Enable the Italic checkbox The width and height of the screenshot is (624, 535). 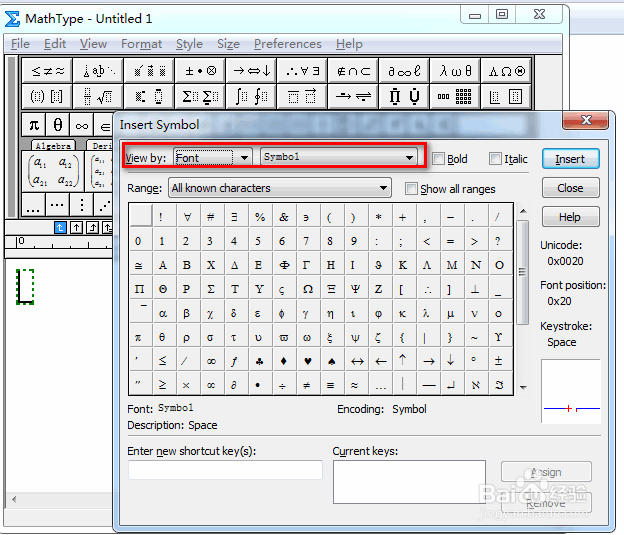tap(495, 159)
